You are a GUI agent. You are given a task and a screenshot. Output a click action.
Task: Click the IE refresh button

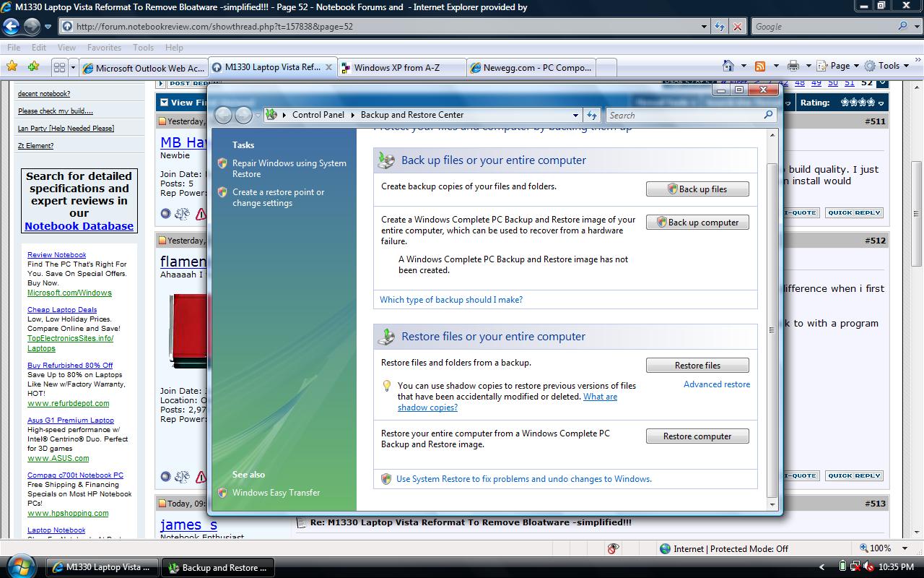click(720, 27)
